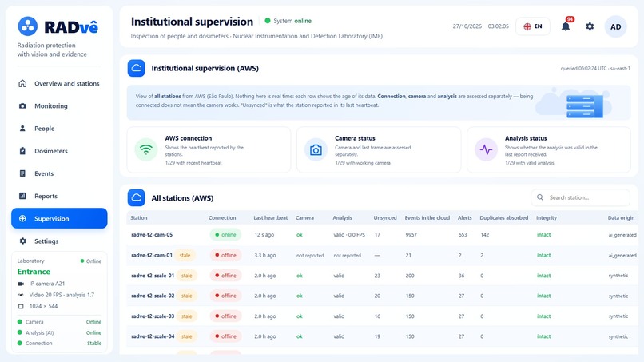Click the cloud icon for Institutional supervision (AWS)
The width and height of the screenshot is (644, 362).
(x=136, y=68)
